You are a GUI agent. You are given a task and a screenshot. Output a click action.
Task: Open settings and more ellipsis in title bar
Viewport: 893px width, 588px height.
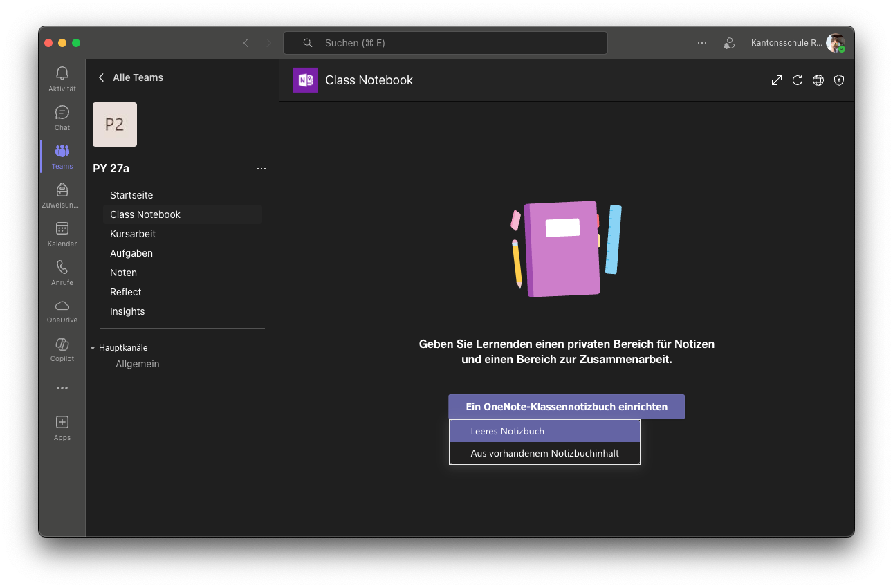tap(702, 43)
